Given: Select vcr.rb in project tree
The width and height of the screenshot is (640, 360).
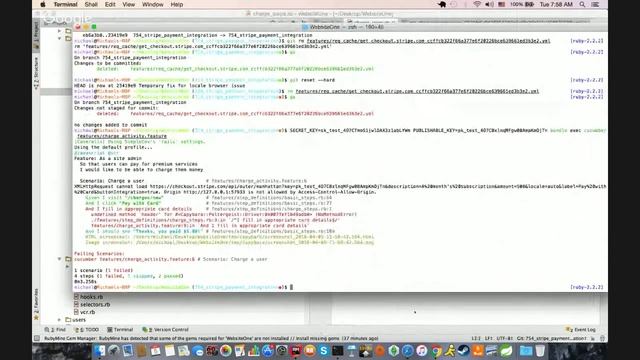Looking at the screenshot, I should click(85, 312).
